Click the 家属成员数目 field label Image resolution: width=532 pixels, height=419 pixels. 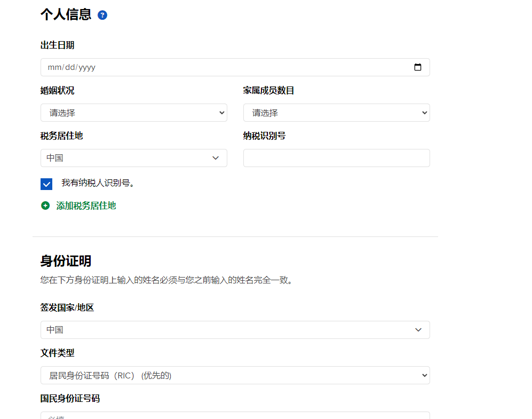tap(268, 91)
